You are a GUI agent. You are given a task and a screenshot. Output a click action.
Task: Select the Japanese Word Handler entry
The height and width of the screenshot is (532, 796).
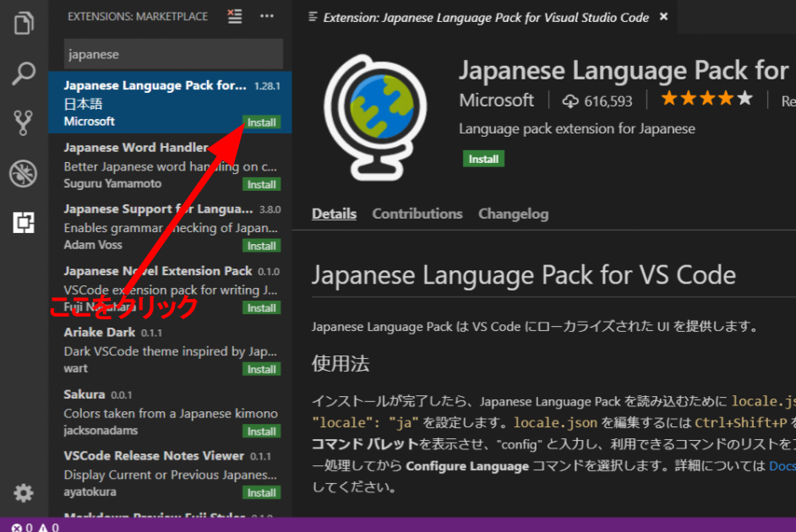(x=170, y=165)
